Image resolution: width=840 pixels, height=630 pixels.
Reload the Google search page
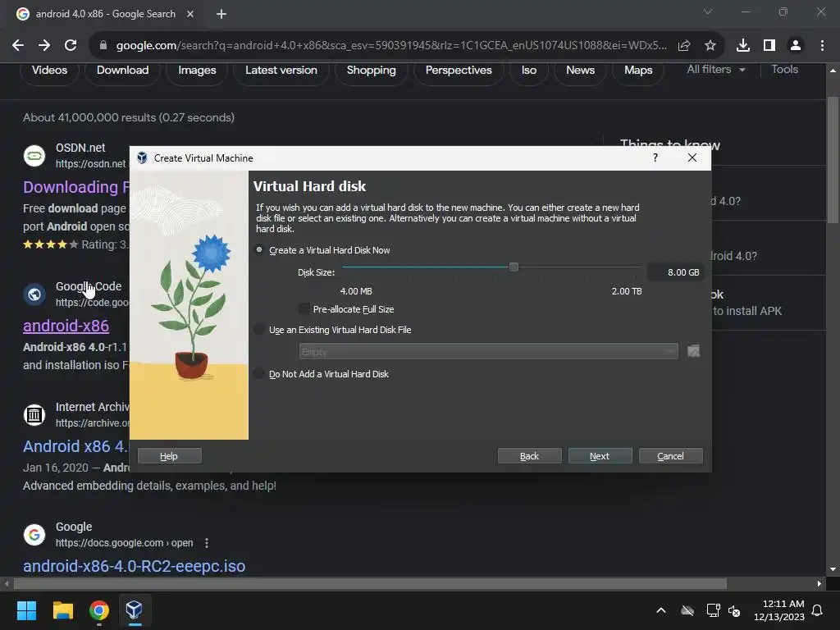pos(71,46)
